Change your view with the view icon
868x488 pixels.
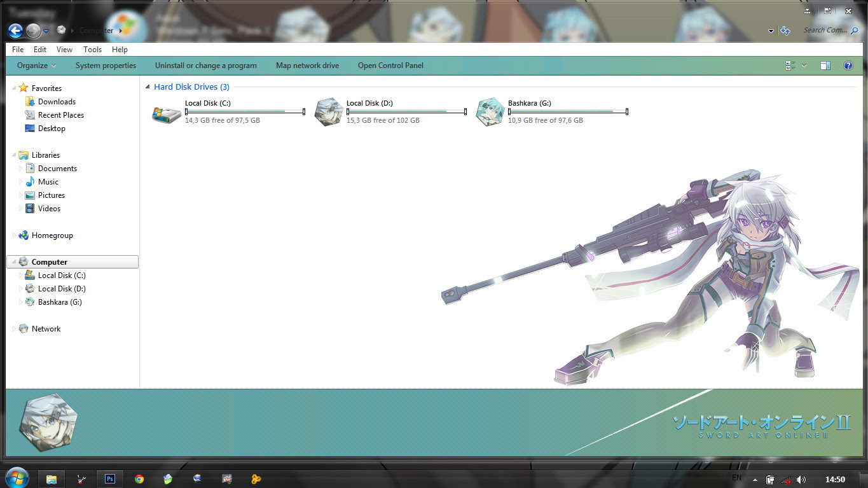(790, 66)
